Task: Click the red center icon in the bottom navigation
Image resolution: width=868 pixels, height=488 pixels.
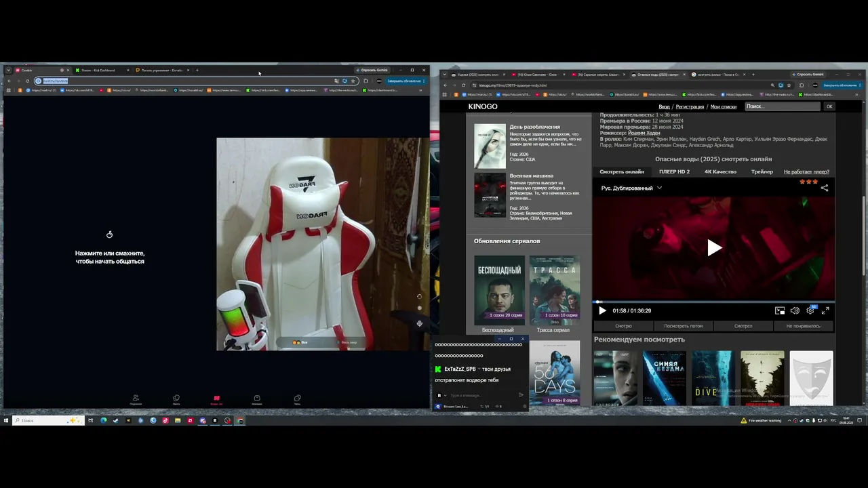Action: [216, 399]
